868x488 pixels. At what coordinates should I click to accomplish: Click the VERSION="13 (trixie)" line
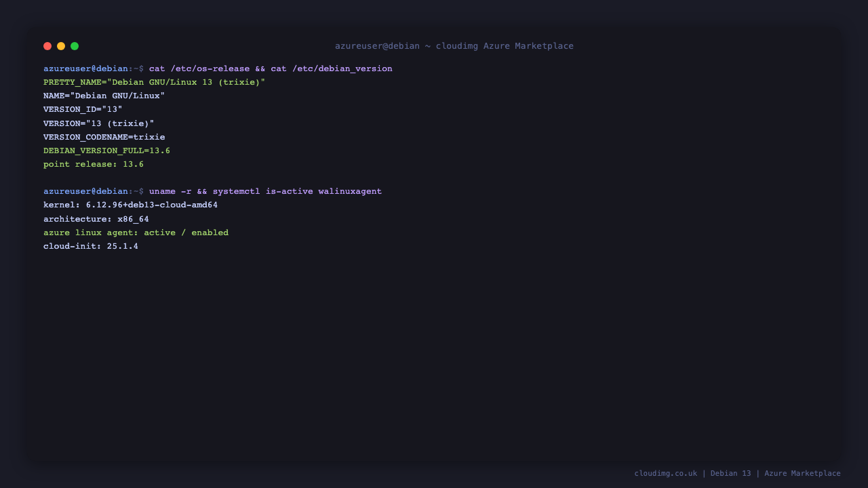pos(99,123)
